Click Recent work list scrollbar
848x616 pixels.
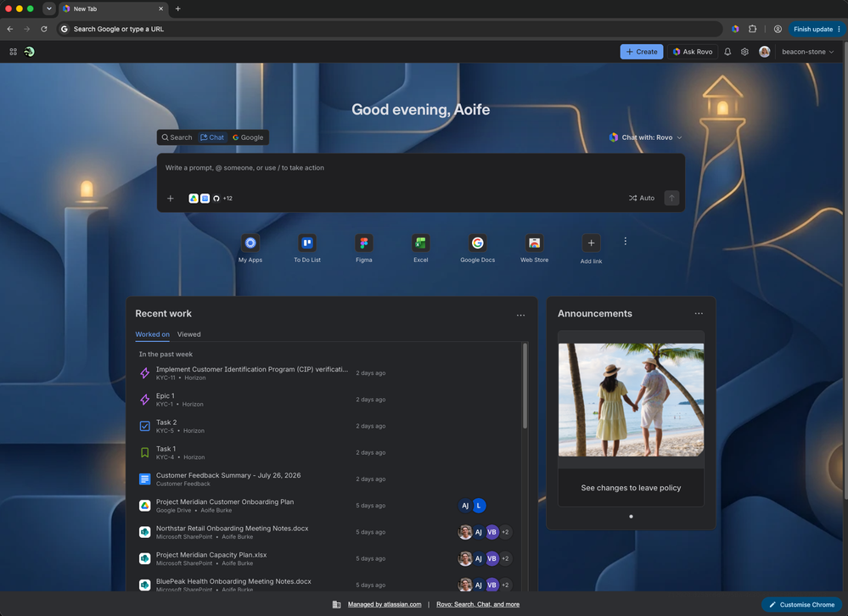525,386
